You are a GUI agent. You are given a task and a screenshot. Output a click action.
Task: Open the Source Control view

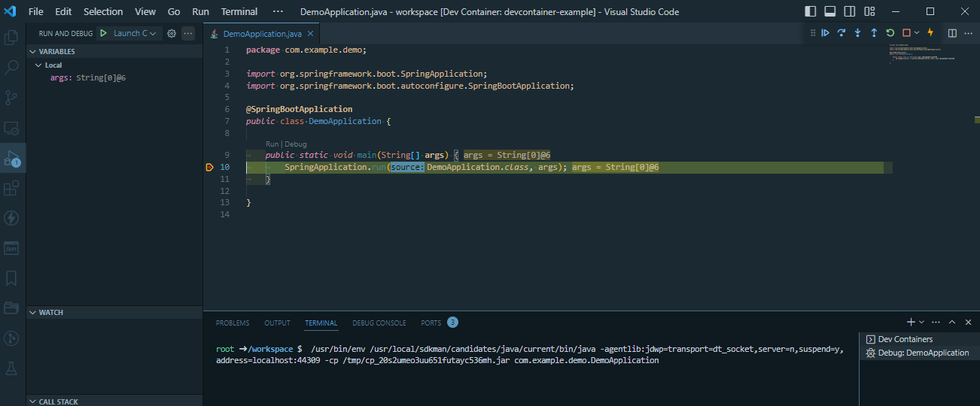coord(12,98)
